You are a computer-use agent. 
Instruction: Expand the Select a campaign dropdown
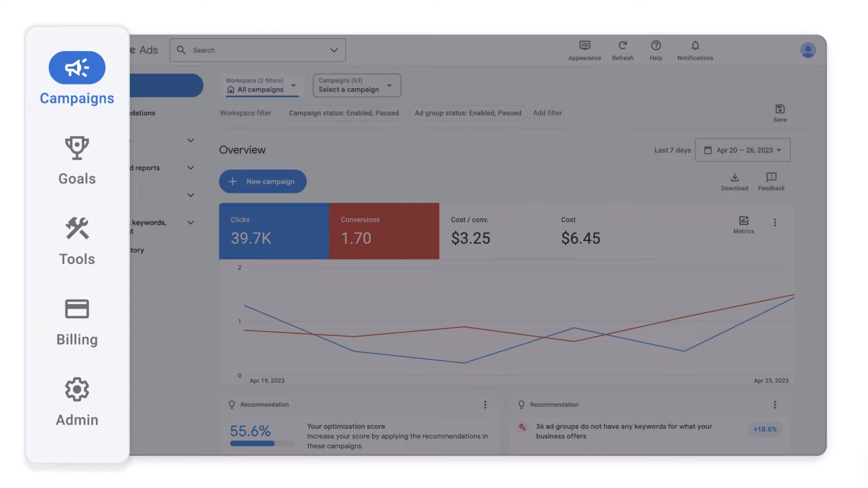pyautogui.click(x=357, y=85)
